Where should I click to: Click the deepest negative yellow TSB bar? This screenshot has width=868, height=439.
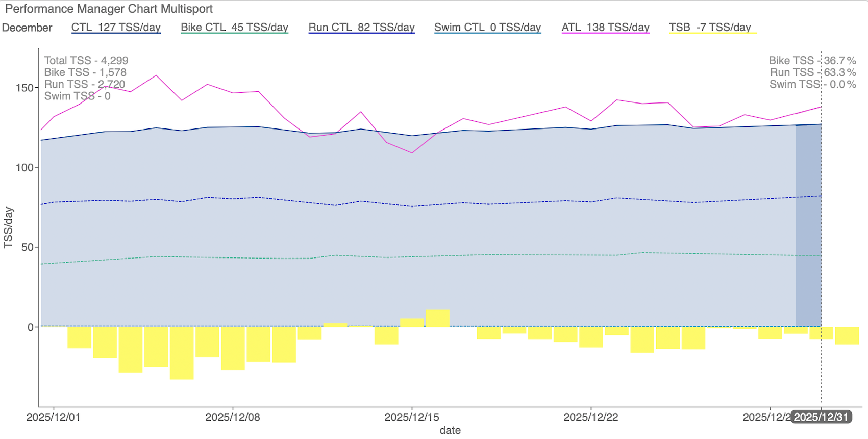tap(182, 353)
